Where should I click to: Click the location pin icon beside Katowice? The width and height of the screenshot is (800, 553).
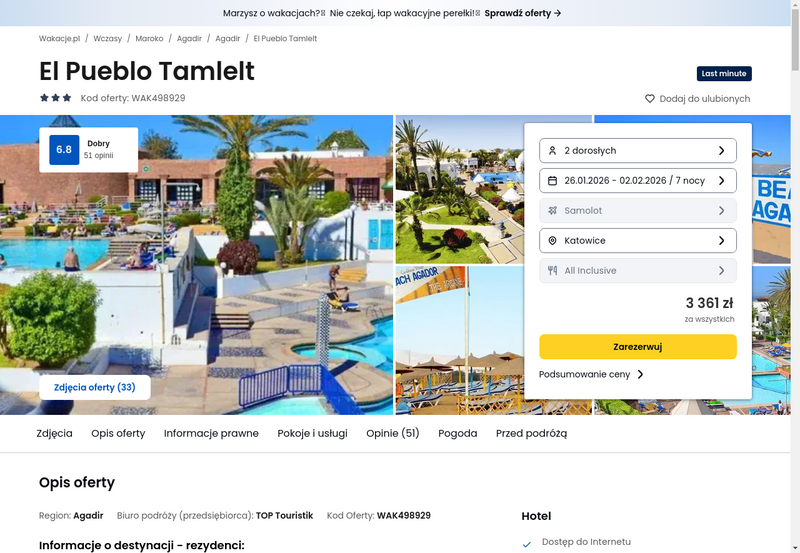click(552, 240)
